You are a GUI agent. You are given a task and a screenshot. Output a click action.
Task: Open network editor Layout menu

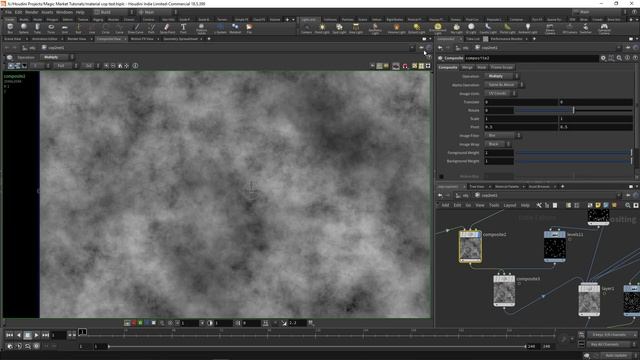[x=510, y=205]
